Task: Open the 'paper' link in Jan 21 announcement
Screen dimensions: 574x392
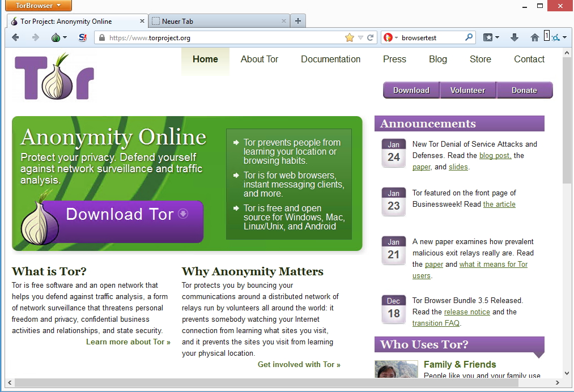Action: 434,265
